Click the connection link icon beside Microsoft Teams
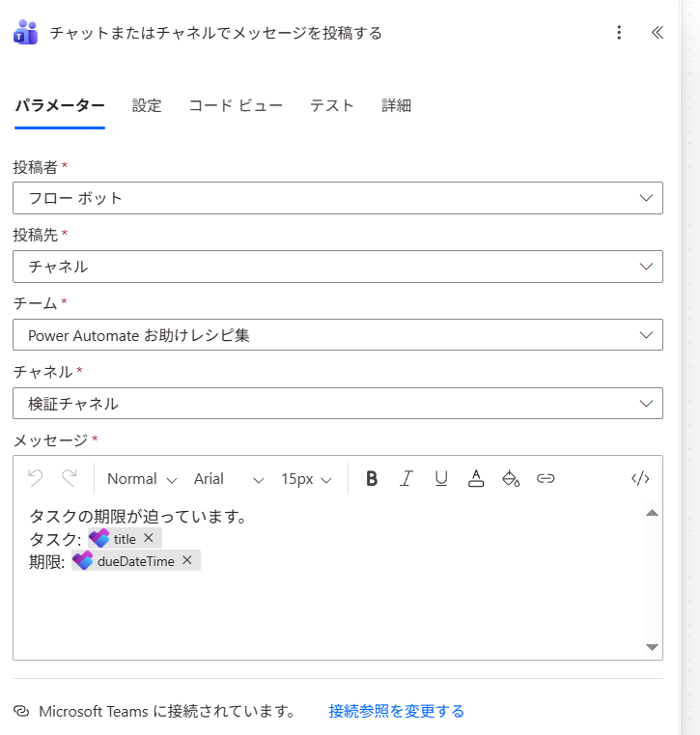Viewport: 700px width, 735px height. coord(21,711)
